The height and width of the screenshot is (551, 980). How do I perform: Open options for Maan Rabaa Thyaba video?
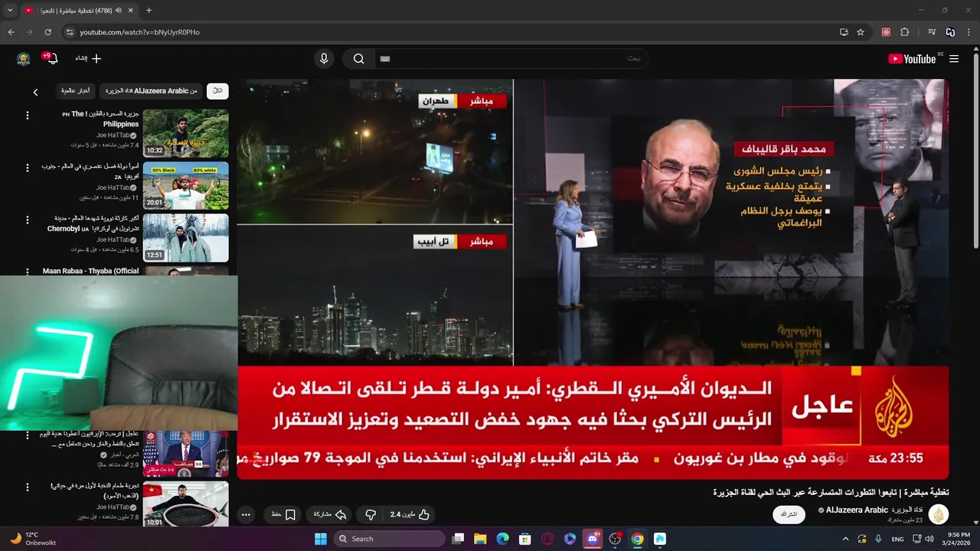pos(28,272)
